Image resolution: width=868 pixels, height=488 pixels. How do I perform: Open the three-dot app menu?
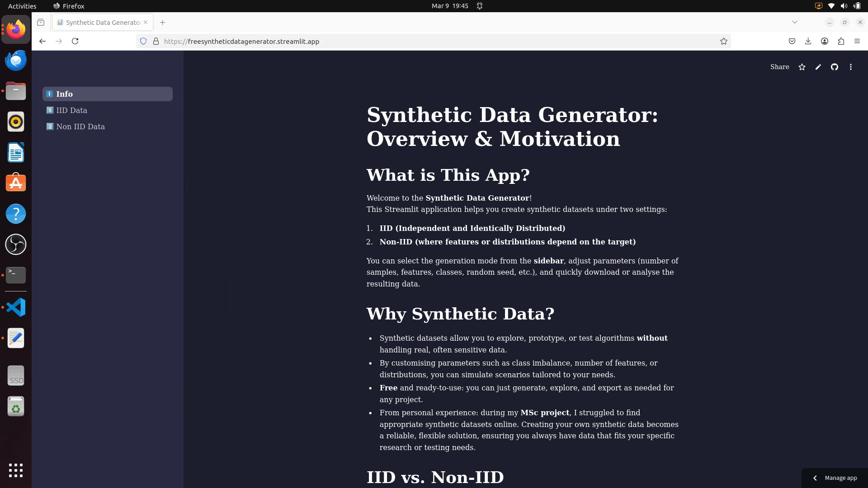[x=851, y=67]
